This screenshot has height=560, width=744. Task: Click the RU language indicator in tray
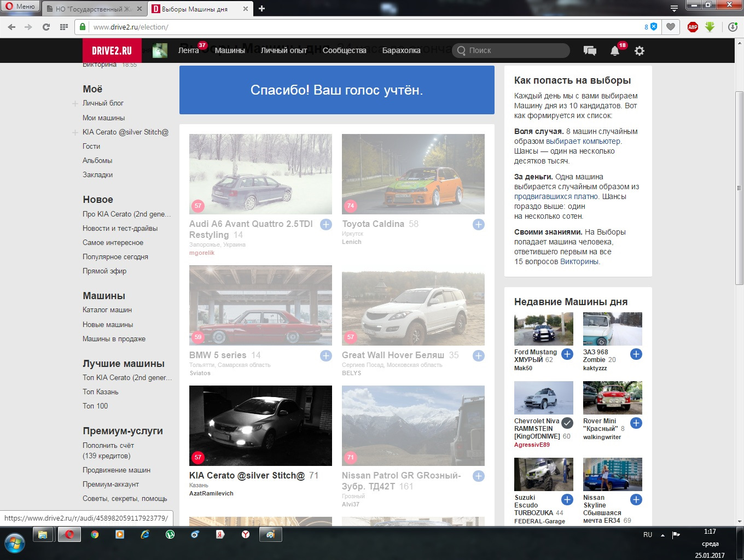click(648, 535)
